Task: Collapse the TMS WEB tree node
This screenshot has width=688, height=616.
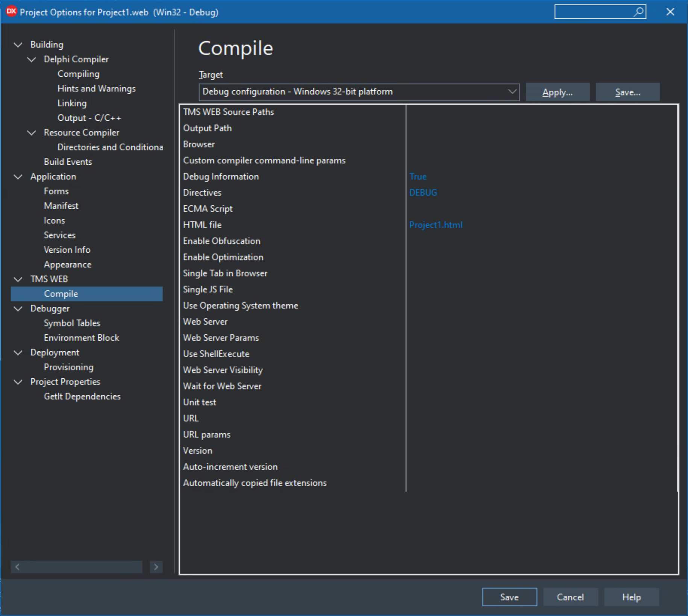Action: pos(18,279)
